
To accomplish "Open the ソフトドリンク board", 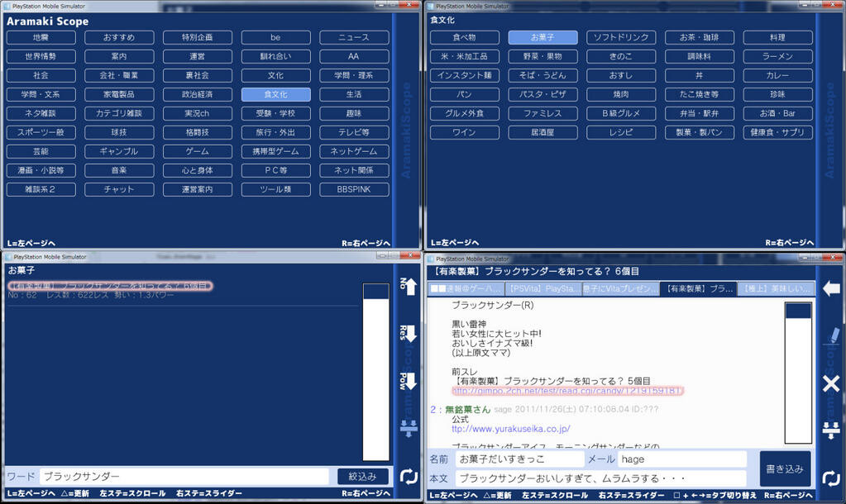I will [621, 38].
